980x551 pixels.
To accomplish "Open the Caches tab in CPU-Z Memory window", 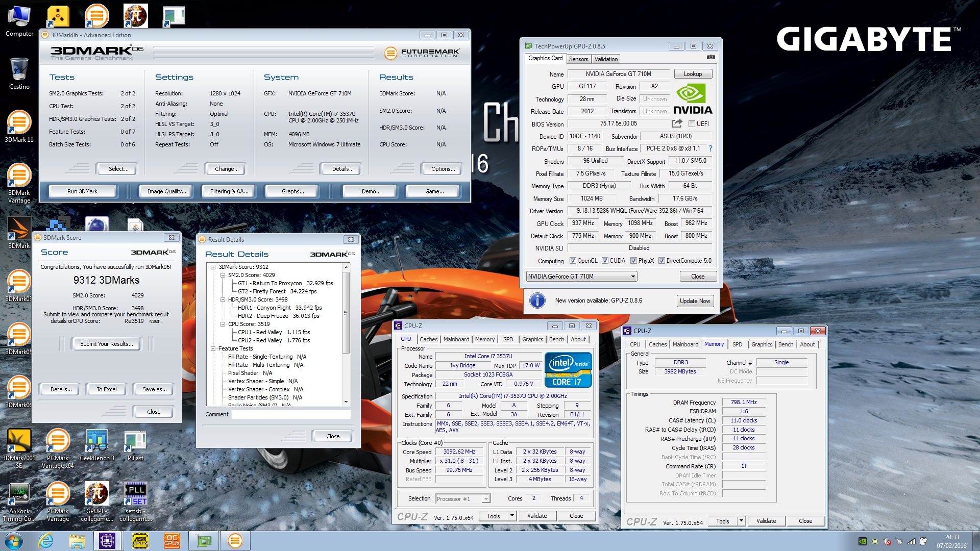I will coord(657,344).
